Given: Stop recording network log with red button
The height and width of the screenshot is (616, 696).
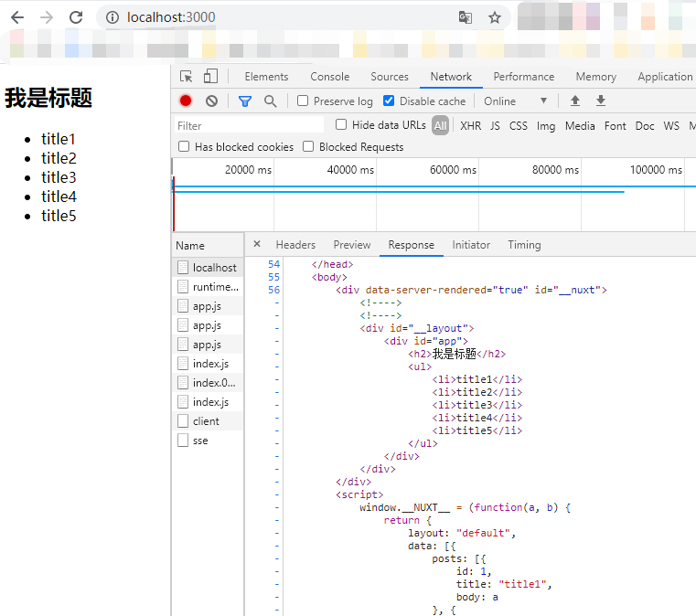Looking at the screenshot, I should 186,101.
